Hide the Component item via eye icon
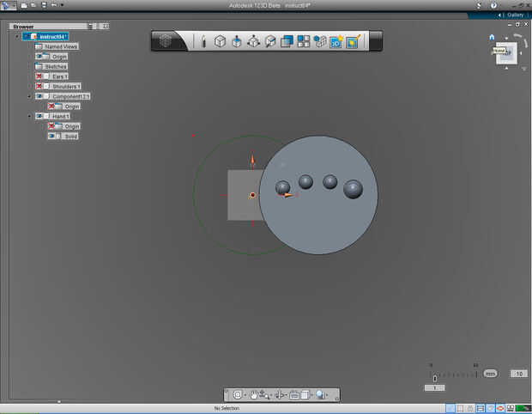This screenshot has width=532, height=414. point(39,96)
